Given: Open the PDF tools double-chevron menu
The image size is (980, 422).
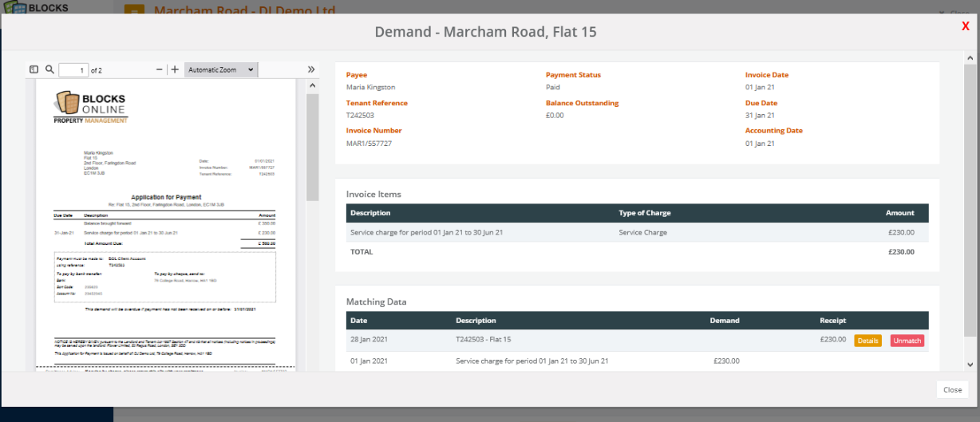Looking at the screenshot, I should pos(311,70).
